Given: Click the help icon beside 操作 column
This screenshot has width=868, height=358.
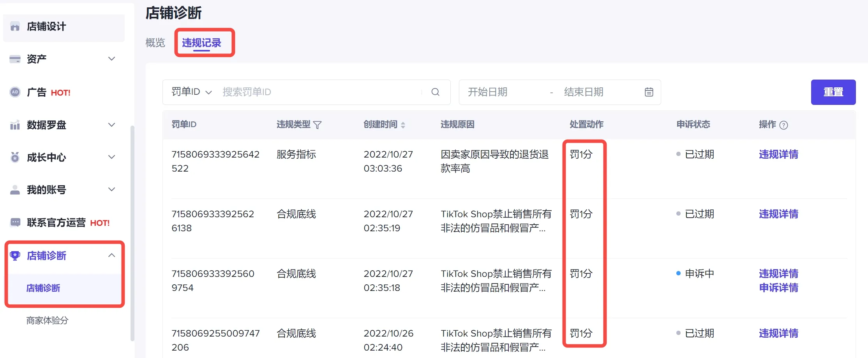Looking at the screenshot, I should coord(784,125).
